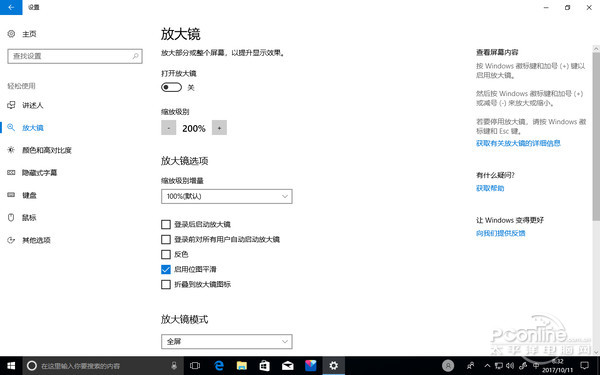Turn on the 打开放大镜 switch
Image resolution: width=600 pixels, height=375 pixels.
tap(171, 88)
